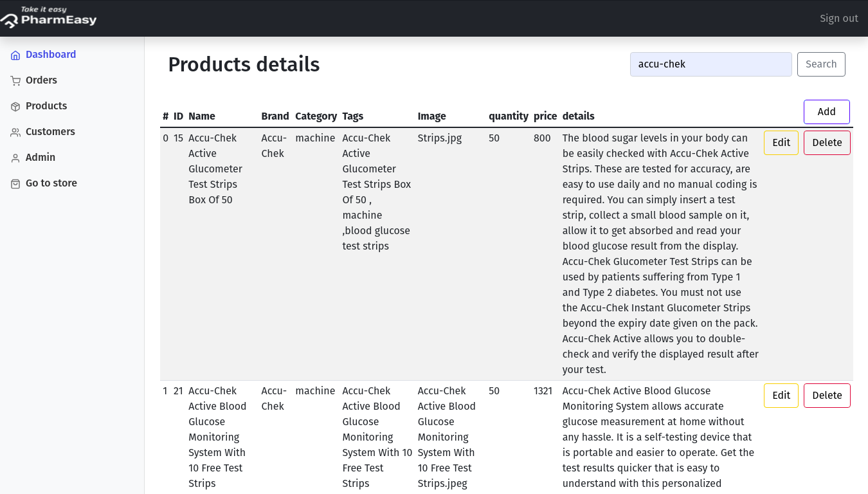
Task: Click name Accu-Chek Active Glucometer Test Strips
Action: [215, 169]
